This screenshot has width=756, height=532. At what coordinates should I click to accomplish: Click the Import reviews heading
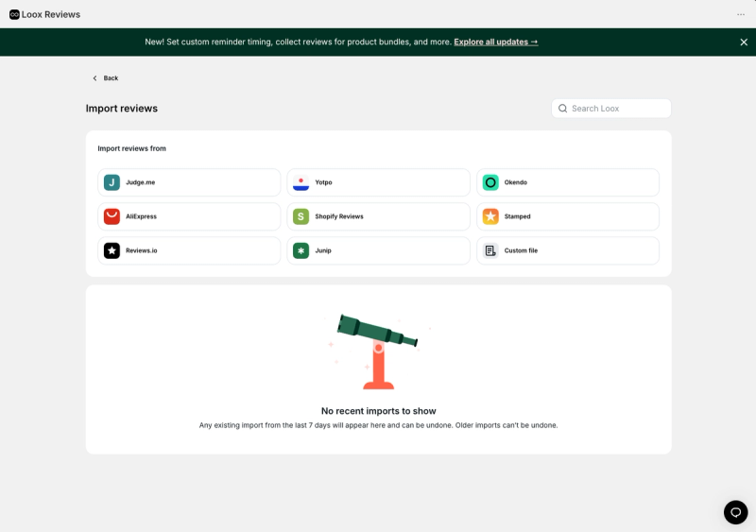pos(122,109)
